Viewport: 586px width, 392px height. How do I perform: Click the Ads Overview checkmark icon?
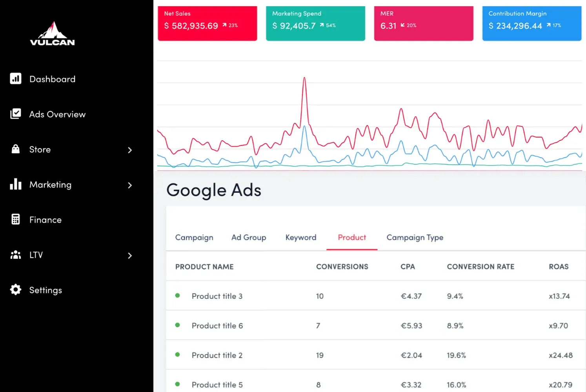click(16, 114)
